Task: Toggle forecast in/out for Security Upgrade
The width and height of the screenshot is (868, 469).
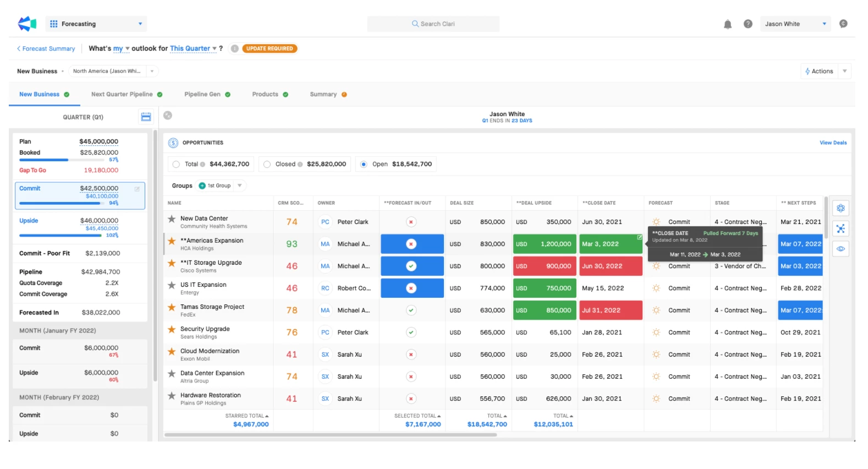Action: coord(411,332)
